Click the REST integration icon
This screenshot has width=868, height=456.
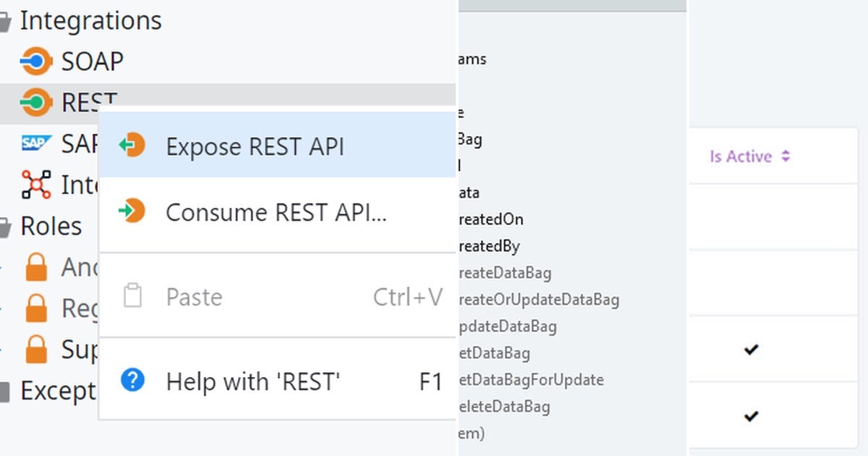tap(35, 103)
